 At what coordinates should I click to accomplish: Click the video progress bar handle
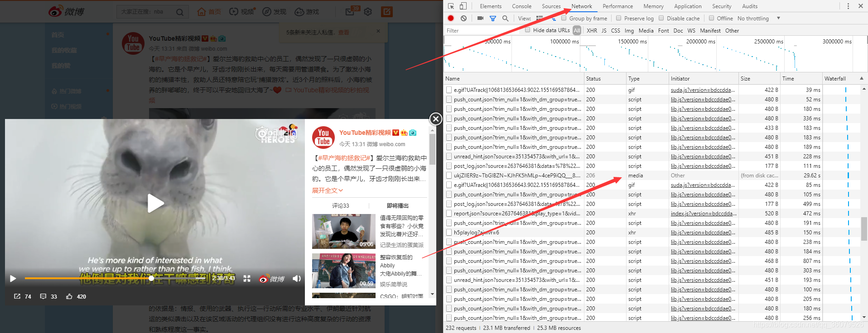(x=151, y=278)
